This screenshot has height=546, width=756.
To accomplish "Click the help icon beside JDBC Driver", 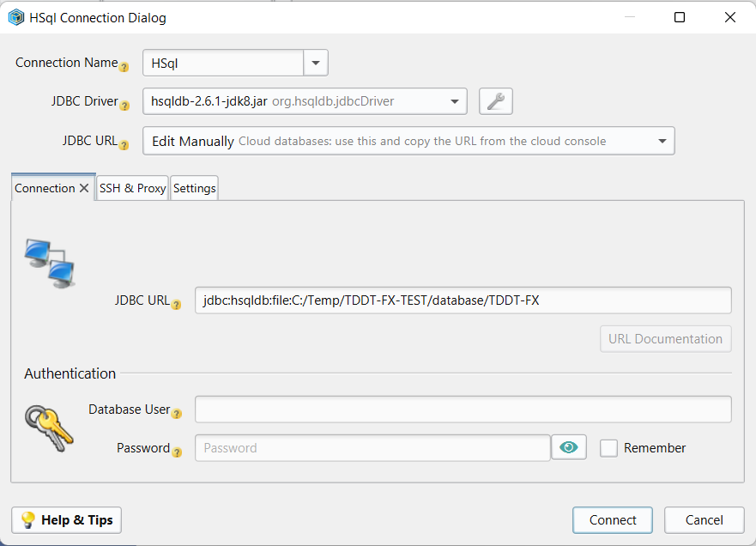I will (x=126, y=104).
